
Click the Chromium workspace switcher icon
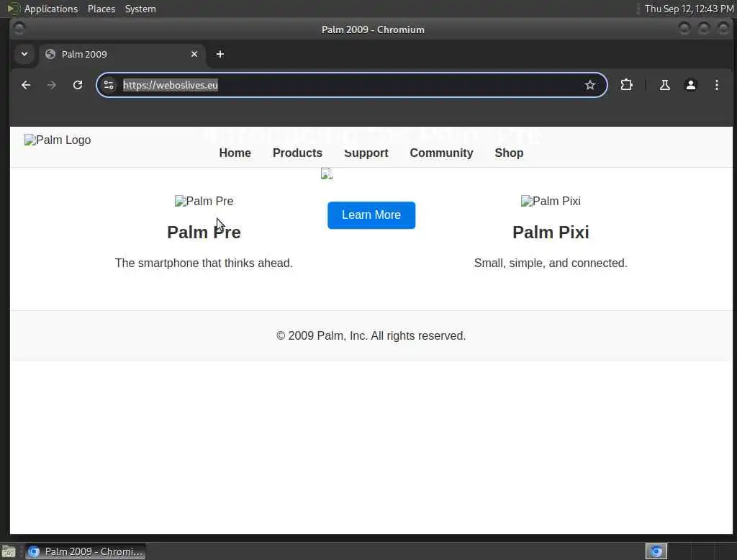coord(656,551)
